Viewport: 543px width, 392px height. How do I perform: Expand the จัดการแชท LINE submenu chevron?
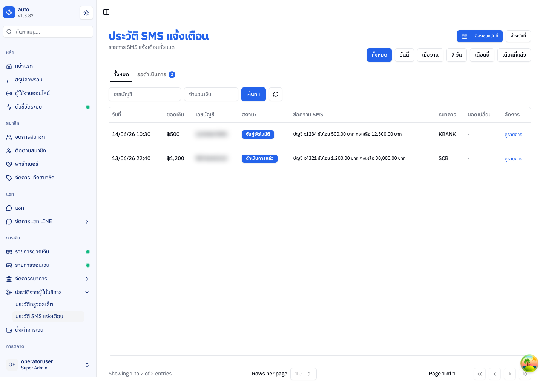(87, 222)
